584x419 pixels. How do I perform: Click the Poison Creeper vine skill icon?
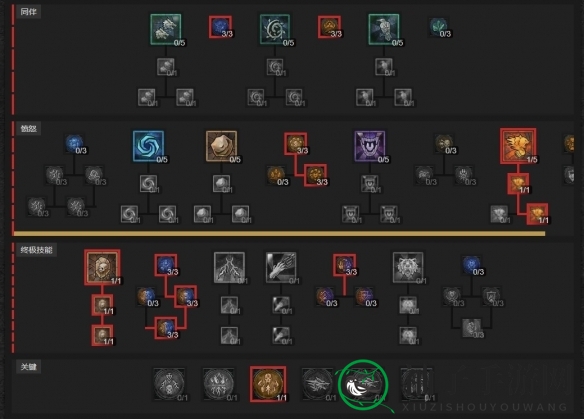(x=275, y=29)
